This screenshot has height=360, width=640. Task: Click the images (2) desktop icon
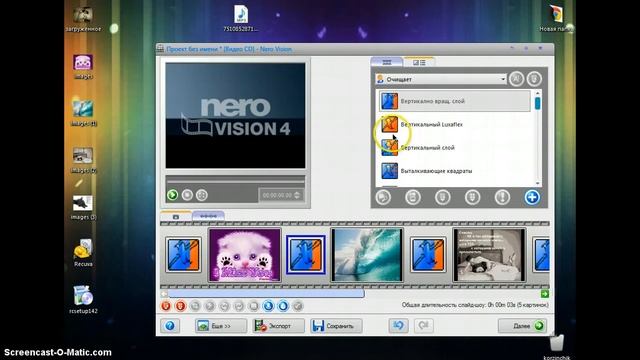(83, 160)
